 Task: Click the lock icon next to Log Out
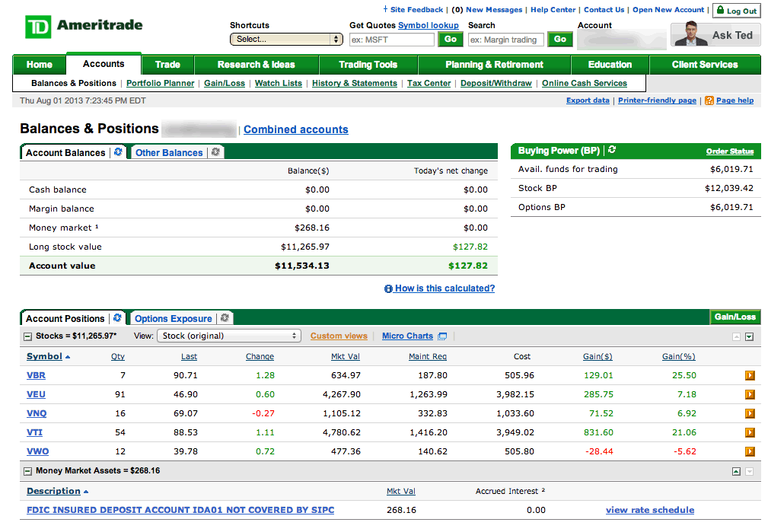[x=721, y=10]
